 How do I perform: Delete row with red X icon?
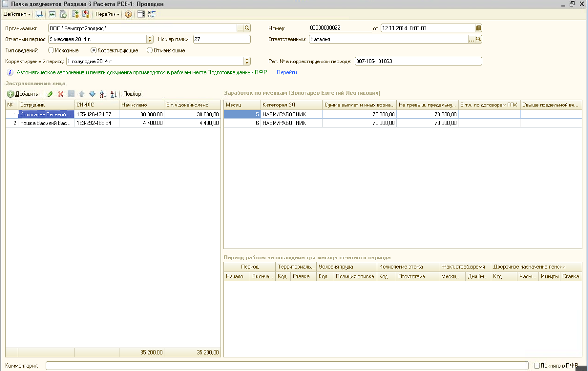click(60, 94)
